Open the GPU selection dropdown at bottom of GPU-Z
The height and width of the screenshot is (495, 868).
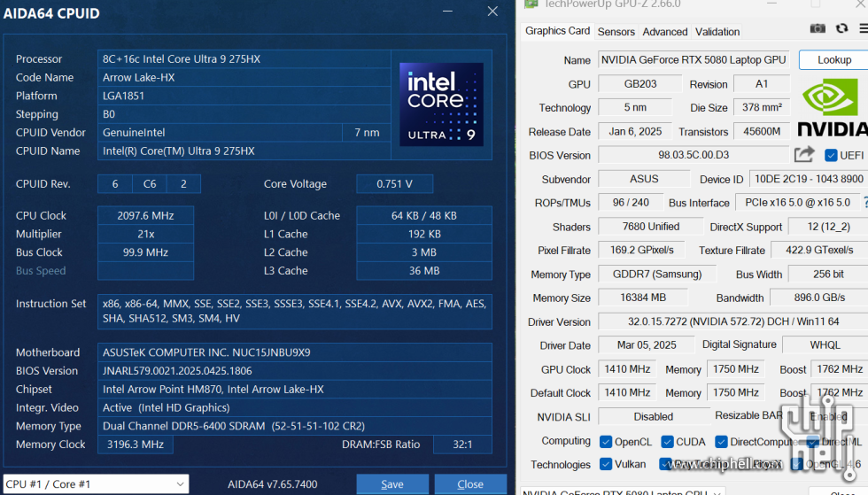coord(622,491)
